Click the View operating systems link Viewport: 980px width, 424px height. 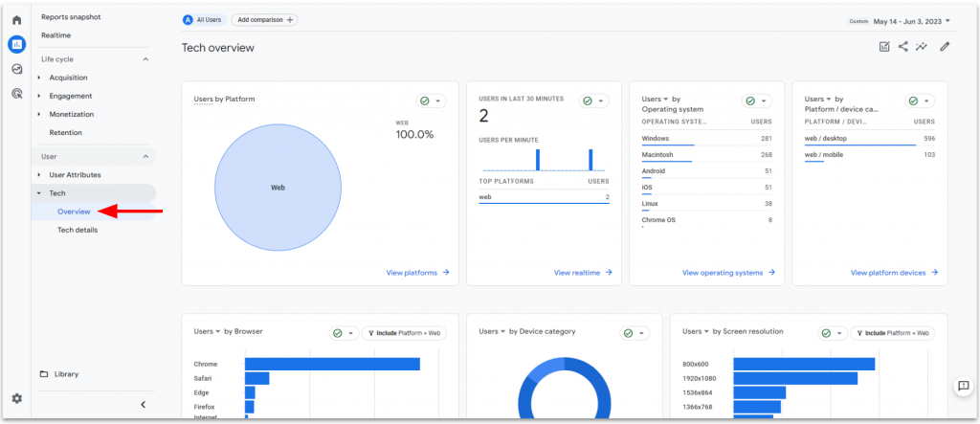click(x=727, y=273)
